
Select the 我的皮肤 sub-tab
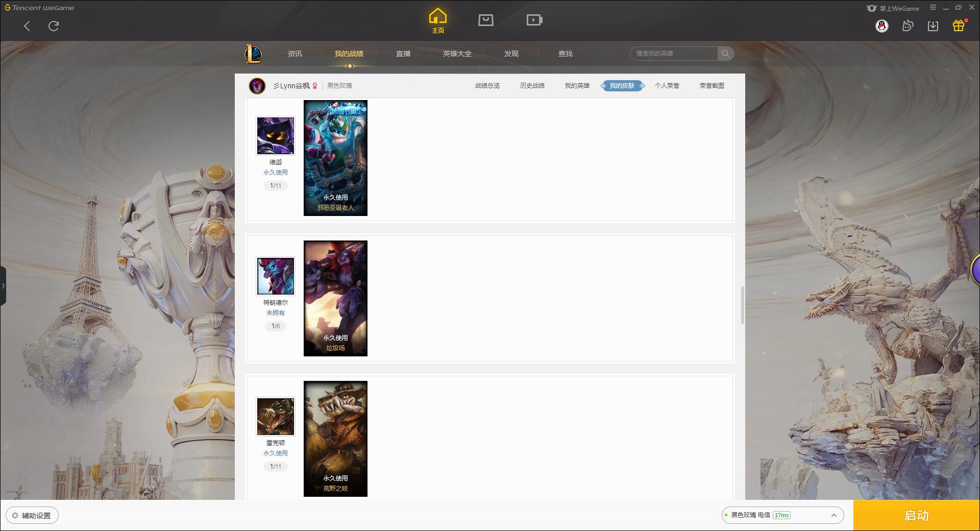pos(622,86)
